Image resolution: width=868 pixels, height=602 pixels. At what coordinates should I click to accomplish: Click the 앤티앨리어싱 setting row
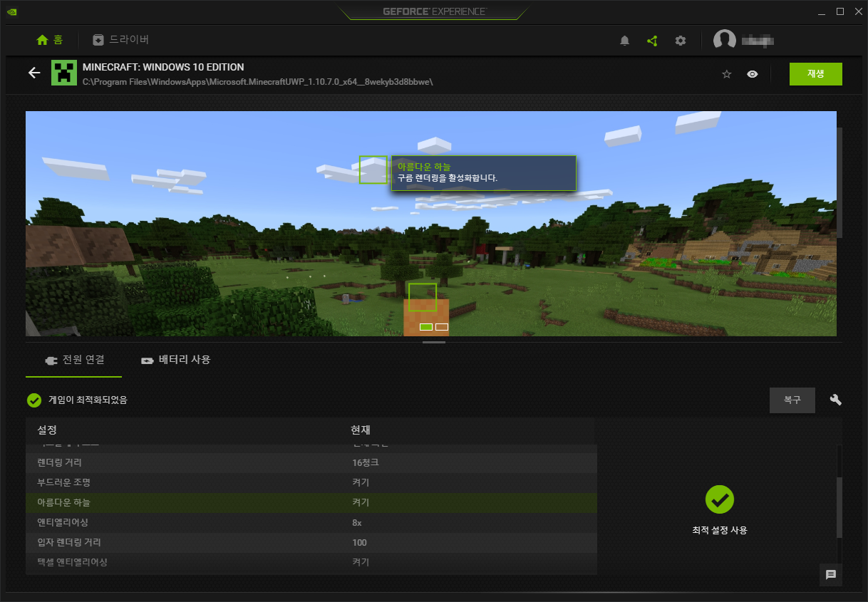(311, 522)
